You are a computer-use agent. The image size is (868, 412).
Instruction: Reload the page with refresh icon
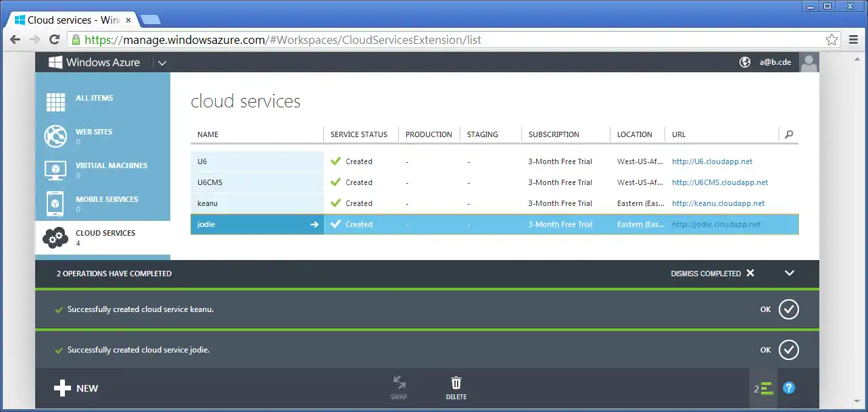pyautogui.click(x=55, y=39)
